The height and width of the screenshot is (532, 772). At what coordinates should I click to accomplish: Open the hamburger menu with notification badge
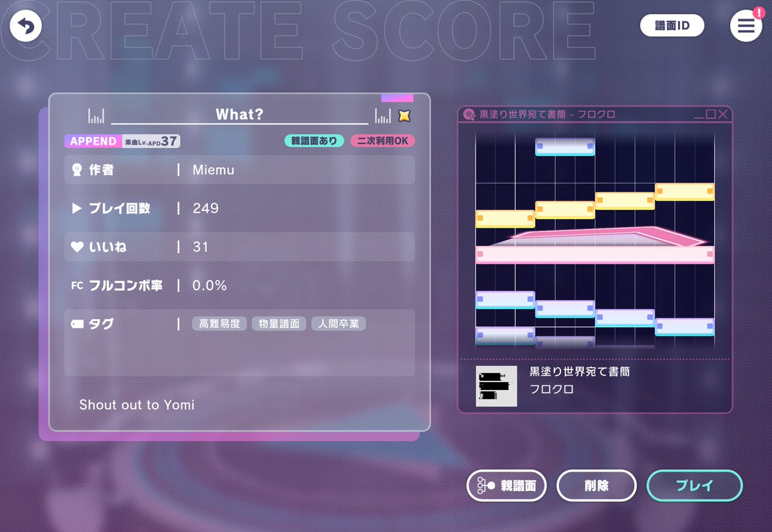746,26
